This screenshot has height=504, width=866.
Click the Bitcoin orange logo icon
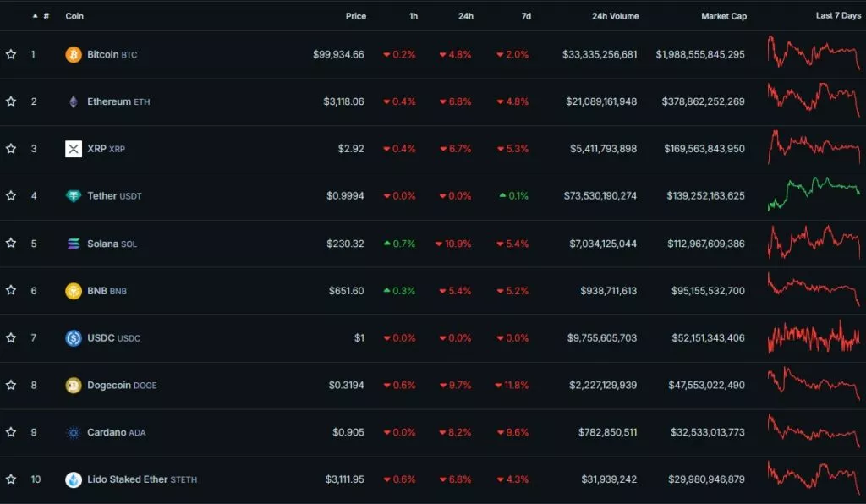pos(74,54)
